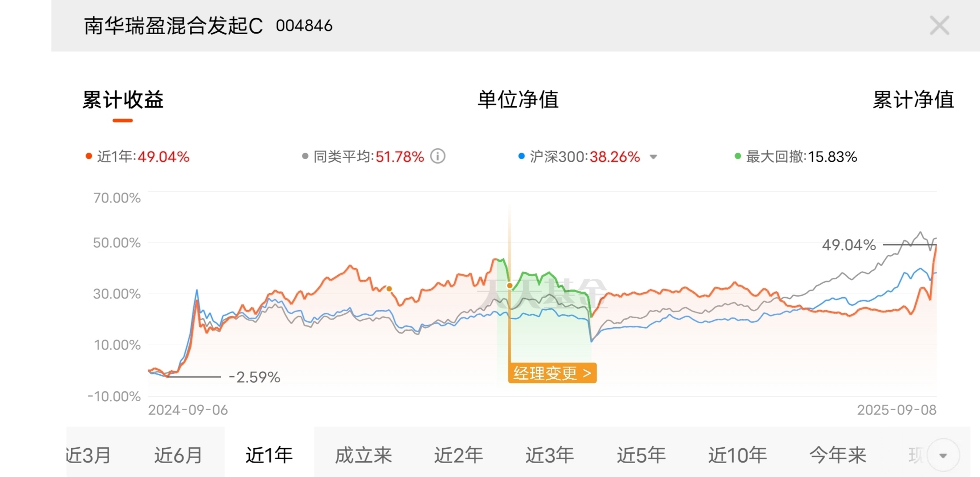Open the 同类平均 info icon

438,156
